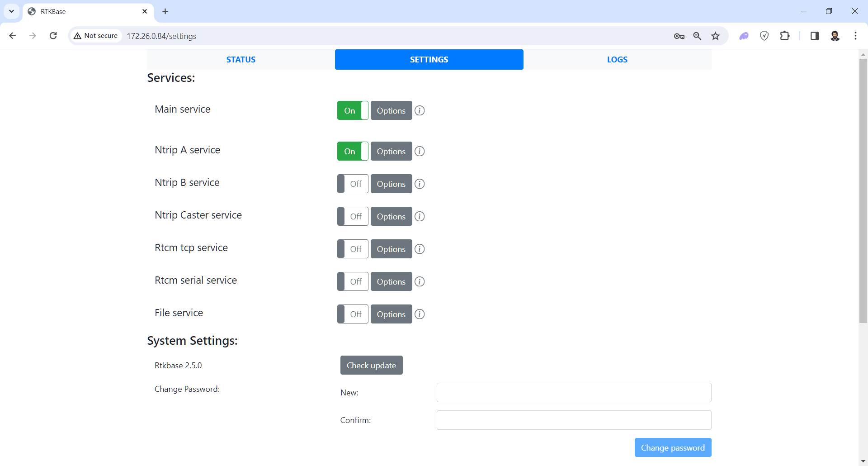Click the Ntrip Caster service label
The image size is (868, 466).
pos(198,215)
